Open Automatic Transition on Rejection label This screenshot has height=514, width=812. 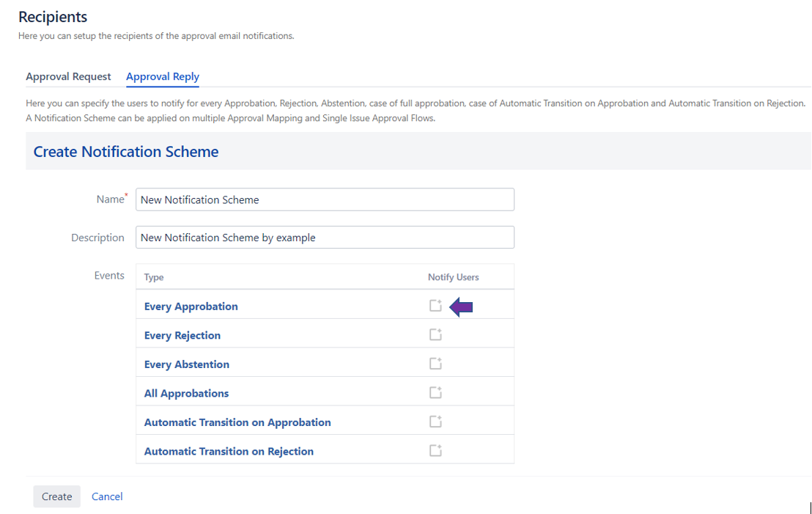pos(229,452)
